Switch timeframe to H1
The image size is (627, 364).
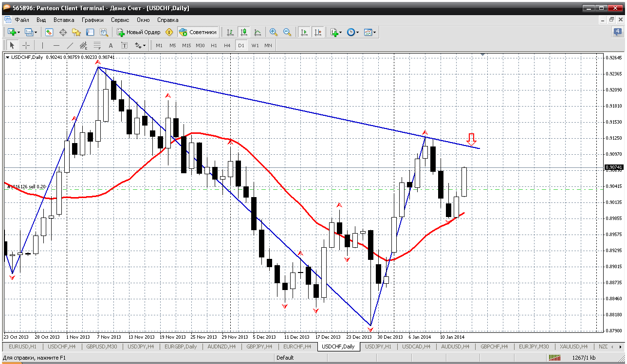[214, 45]
